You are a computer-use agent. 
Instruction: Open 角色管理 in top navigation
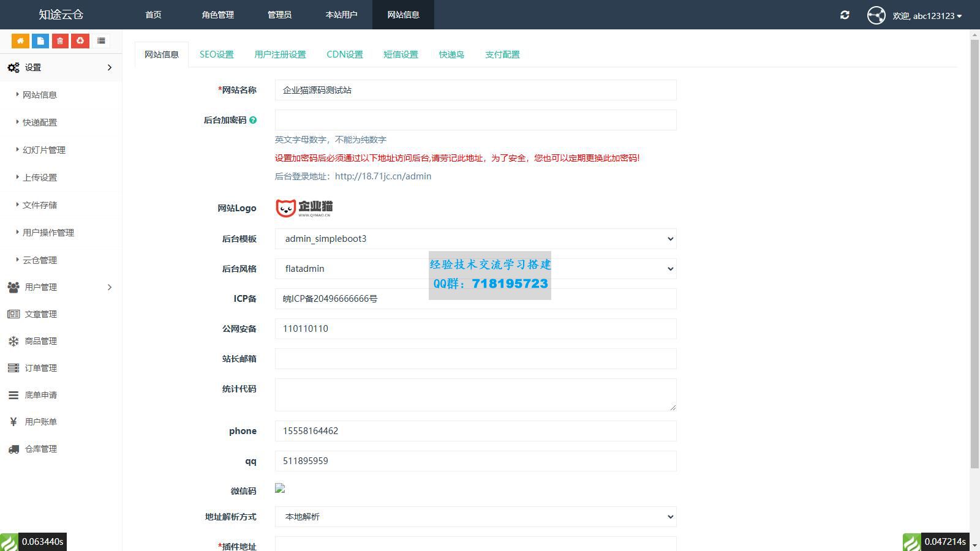pos(218,15)
